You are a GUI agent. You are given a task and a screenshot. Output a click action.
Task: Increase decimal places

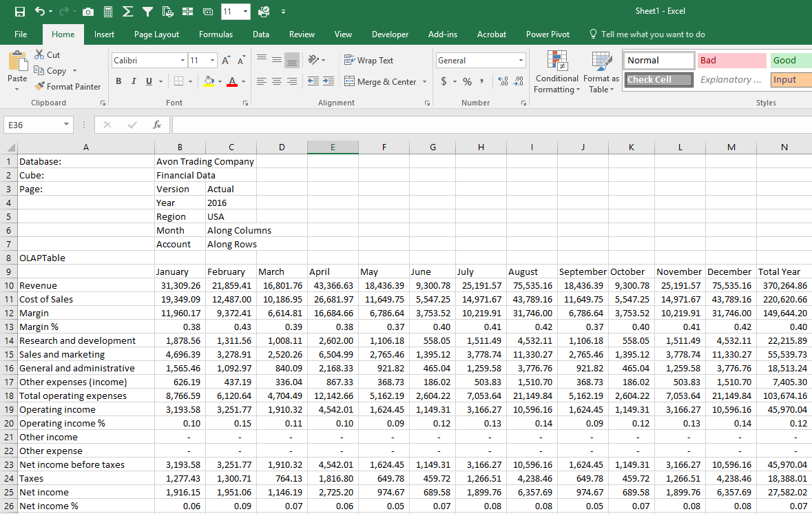[x=503, y=81]
